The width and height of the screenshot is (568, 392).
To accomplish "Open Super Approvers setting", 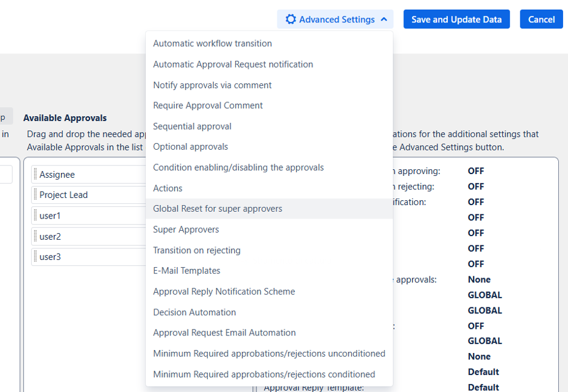I will click(186, 229).
